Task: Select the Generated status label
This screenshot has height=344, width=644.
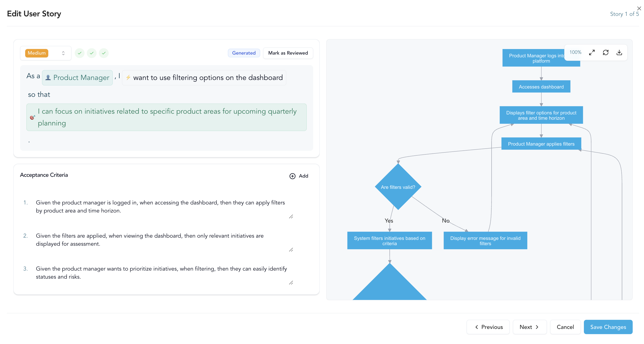Action: click(244, 53)
